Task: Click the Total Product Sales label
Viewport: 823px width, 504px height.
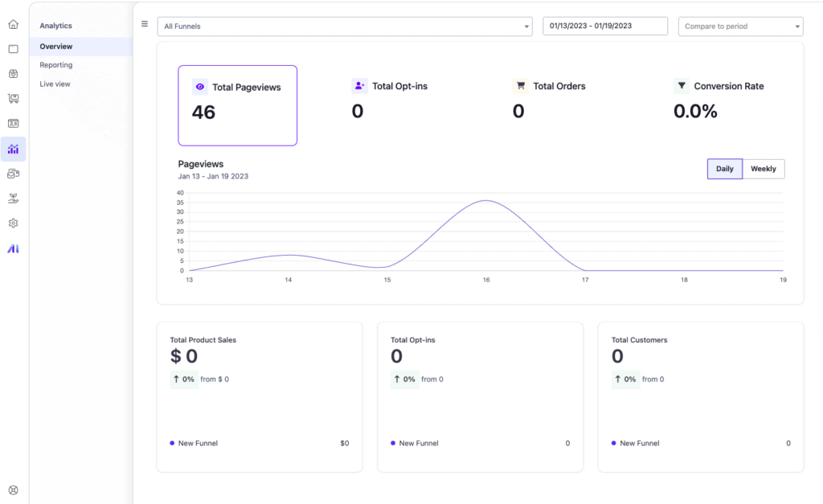Action: (x=203, y=340)
